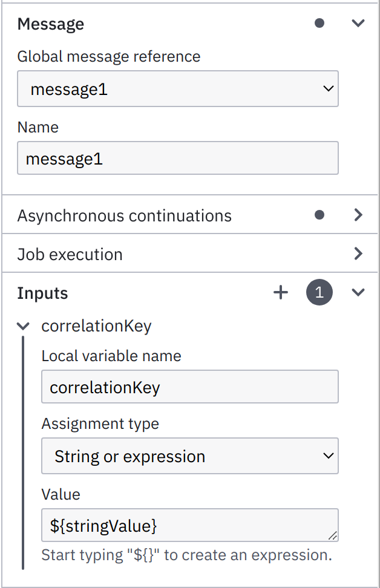Collapse the correlationKey input entry
380x588 pixels.
point(23,326)
